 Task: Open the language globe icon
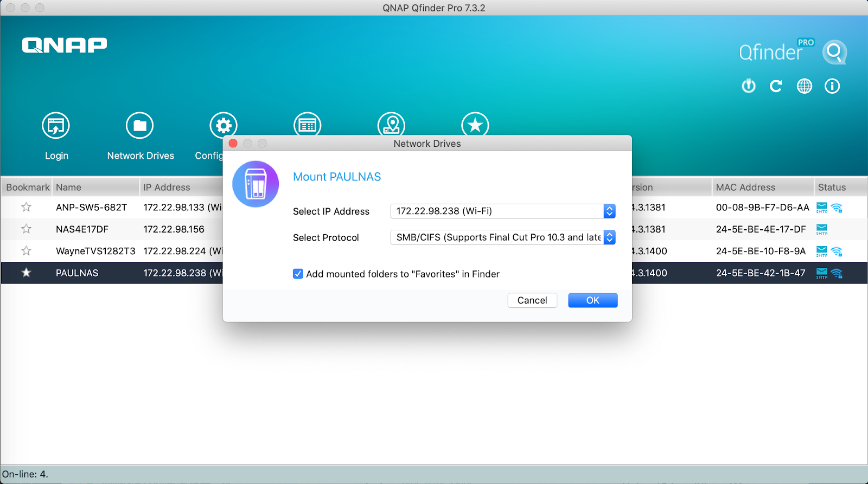point(805,86)
